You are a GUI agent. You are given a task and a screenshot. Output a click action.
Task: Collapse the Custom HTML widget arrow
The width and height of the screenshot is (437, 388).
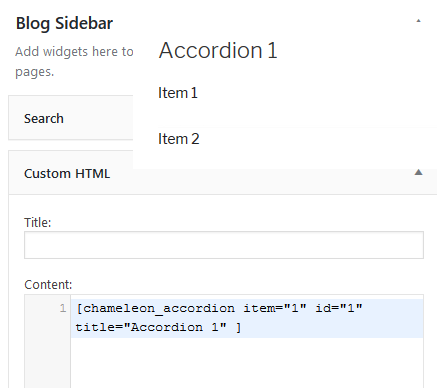418,172
